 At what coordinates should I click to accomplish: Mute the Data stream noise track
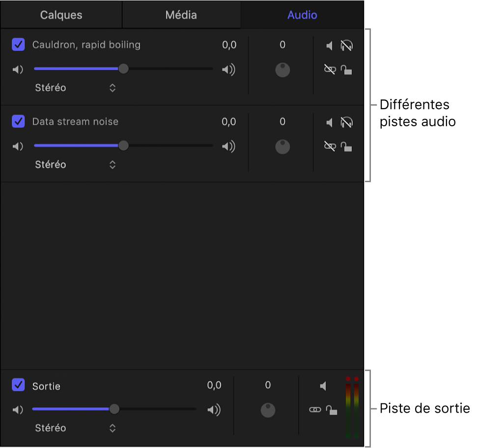click(x=330, y=122)
